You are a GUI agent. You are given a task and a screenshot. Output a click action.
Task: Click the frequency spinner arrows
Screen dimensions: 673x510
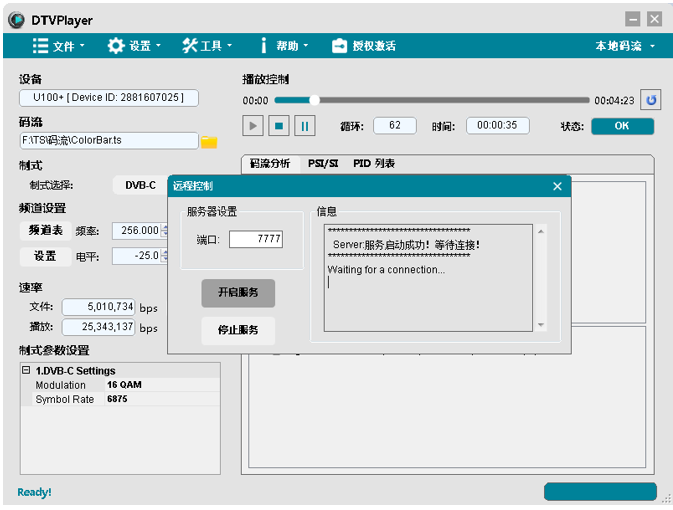(164, 231)
